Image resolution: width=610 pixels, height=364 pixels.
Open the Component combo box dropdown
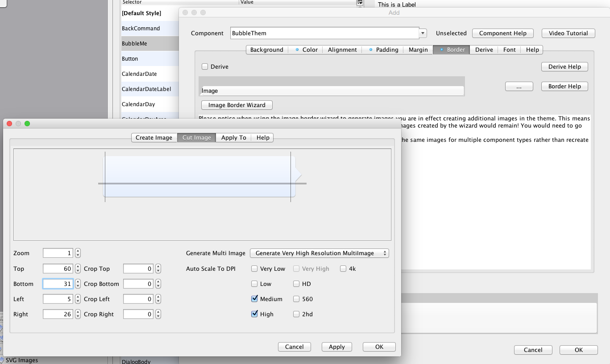pos(422,33)
